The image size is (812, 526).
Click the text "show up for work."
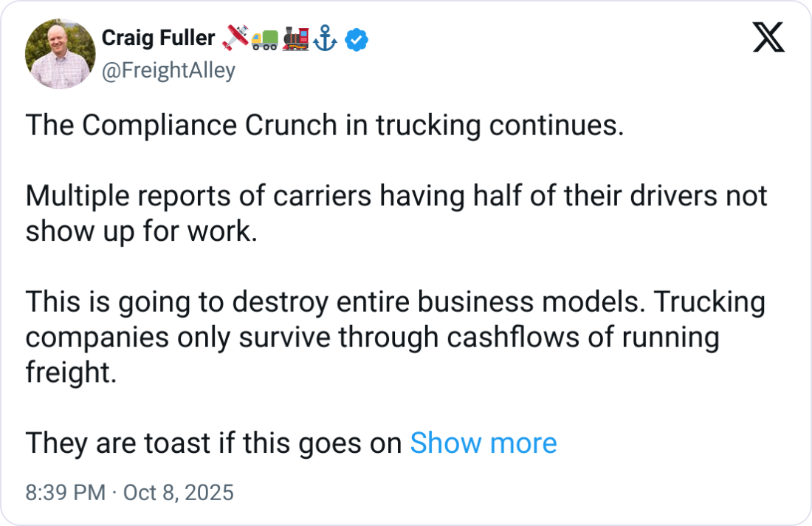click(141, 230)
